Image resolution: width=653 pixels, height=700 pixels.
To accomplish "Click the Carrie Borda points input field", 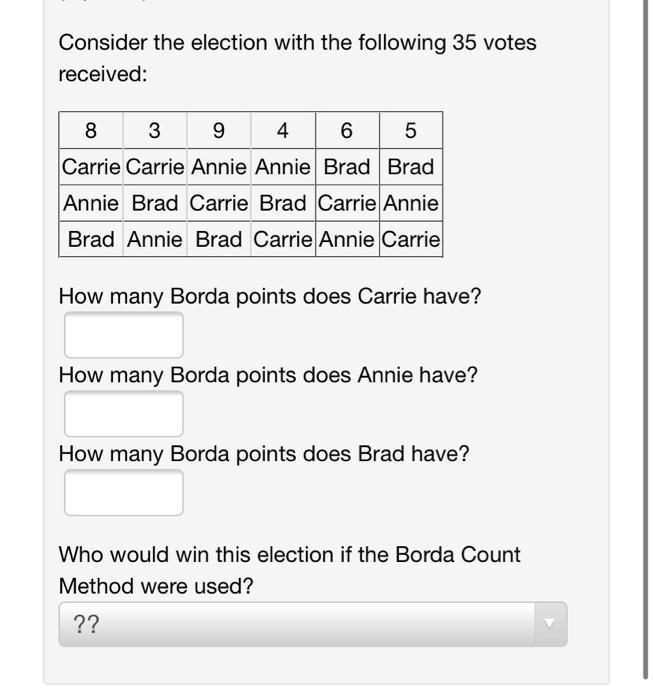I will click(x=124, y=334).
